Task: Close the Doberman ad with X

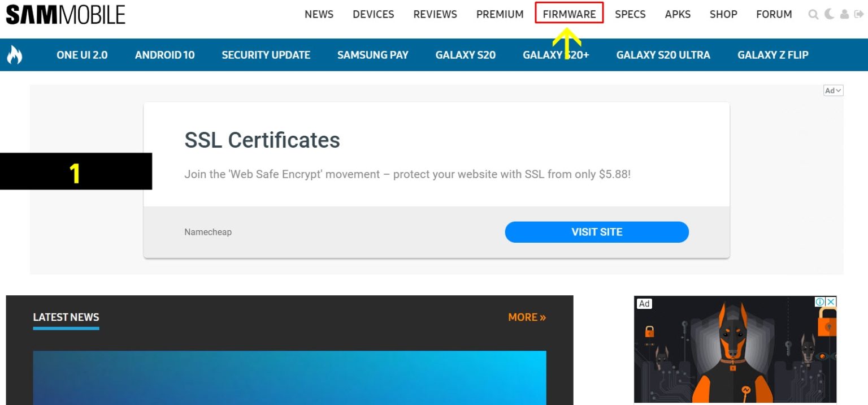Action: 831,302
